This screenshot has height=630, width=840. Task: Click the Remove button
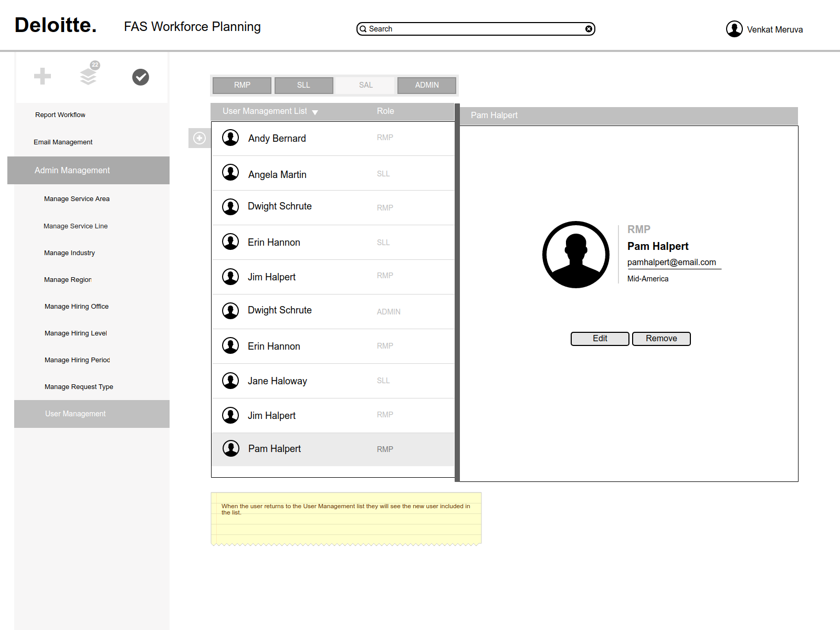point(661,339)
